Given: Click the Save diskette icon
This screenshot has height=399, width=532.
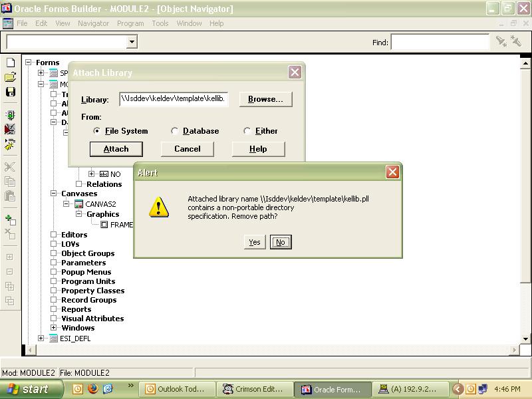Looking at the screenshot, I should tap(11, 92).
